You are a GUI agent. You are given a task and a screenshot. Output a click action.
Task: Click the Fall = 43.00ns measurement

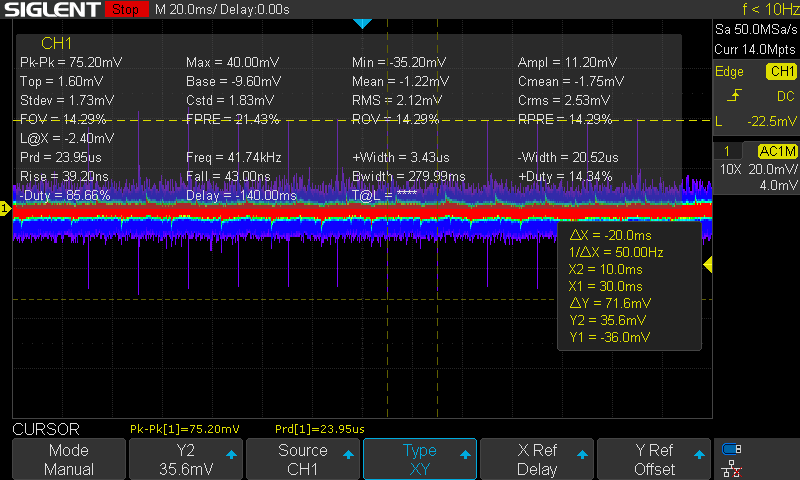coord(229,176)
